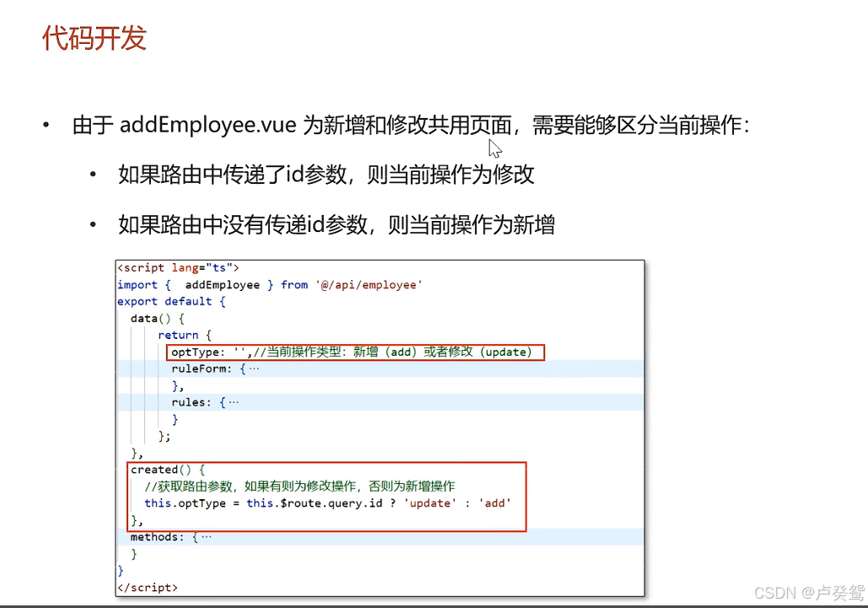Click "this.$route.query.id" in the code
This screenshot has height=608, width=868.
click(x=315, y=503)
